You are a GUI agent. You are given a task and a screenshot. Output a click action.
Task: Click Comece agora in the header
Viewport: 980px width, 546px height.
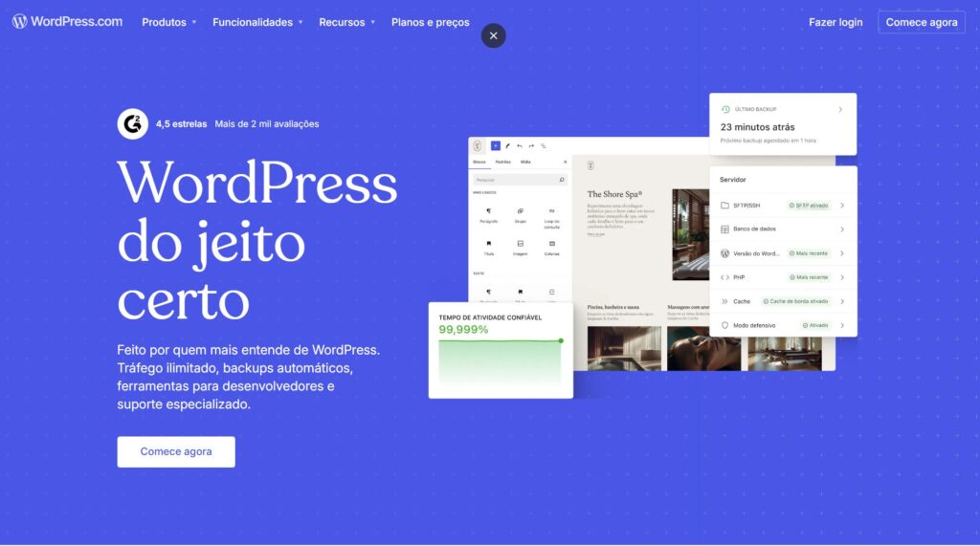[922, 22]
